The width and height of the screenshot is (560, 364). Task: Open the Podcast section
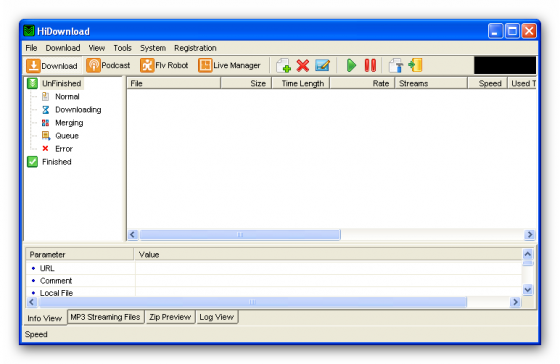(108, 65)
